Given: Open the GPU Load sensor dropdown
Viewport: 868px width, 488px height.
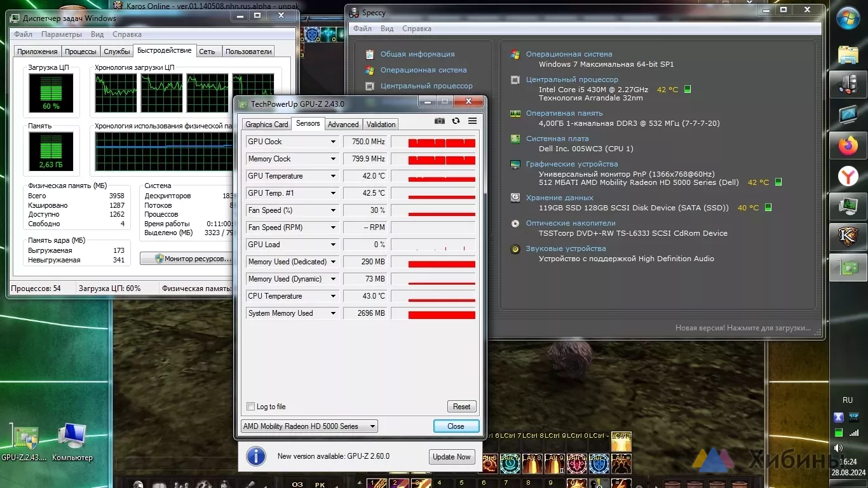Looking at the screenshot, I should click(333, 245).
